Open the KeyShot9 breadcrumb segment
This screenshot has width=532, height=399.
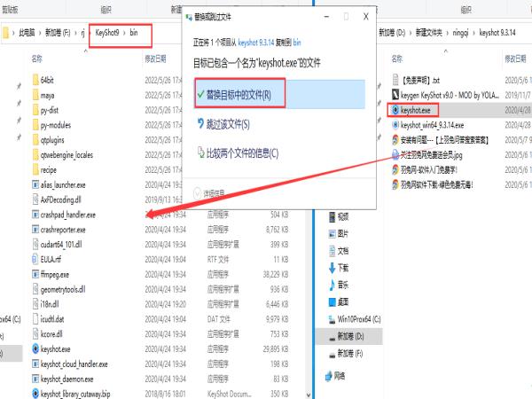(107, 33)
